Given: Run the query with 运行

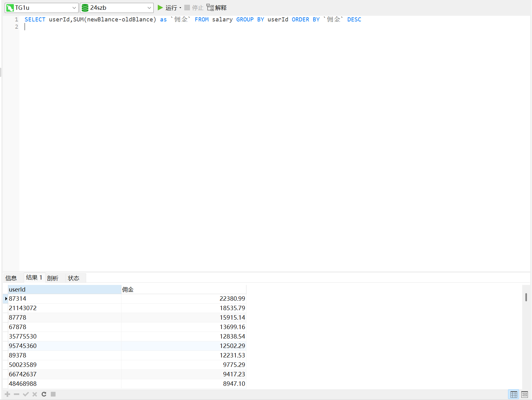Looking at the screenshot, I should click(x=171, y=8).
